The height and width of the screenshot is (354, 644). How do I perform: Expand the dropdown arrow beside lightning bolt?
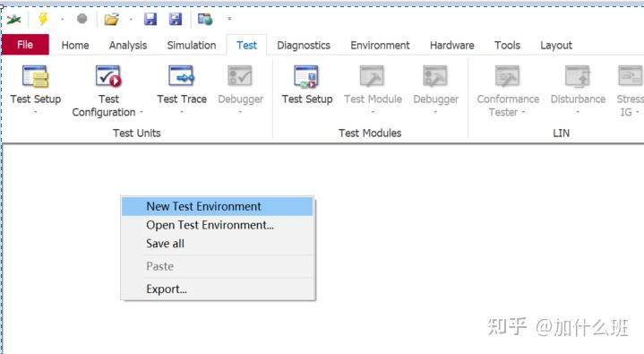pyautogui.click(x=63, y=19)
